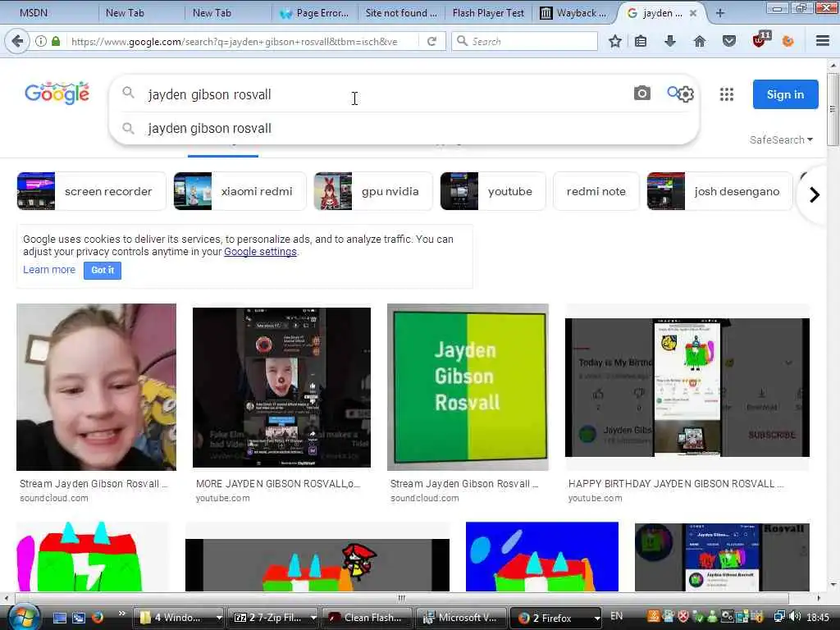Open a new tab with plus button
The height and width of the screenshot is (630, 840).
[x=720, y=13]
